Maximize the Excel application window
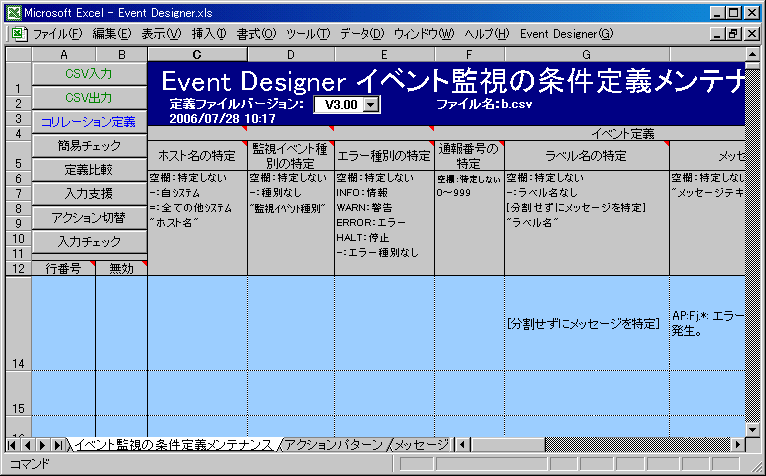Viewport: 766px width, 476px height. coord(734,13)
